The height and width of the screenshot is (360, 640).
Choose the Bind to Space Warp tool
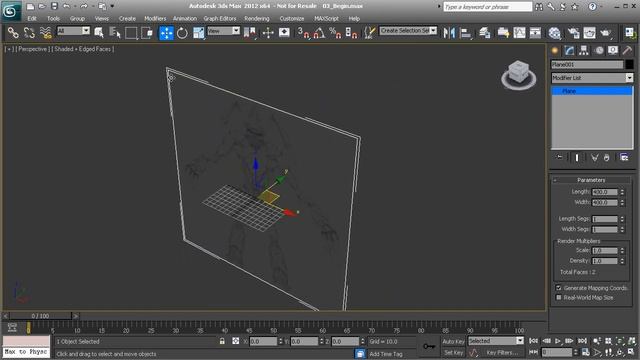pyautogui.click(x=45, y=32)
